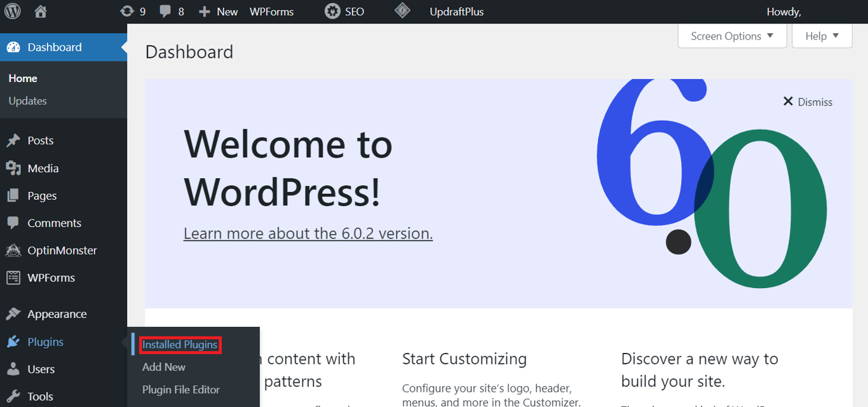The width and height of the screenshot is (868, 407).
Task: Open the Learn more about 6.0.2 link
Action: pos(308,233)
